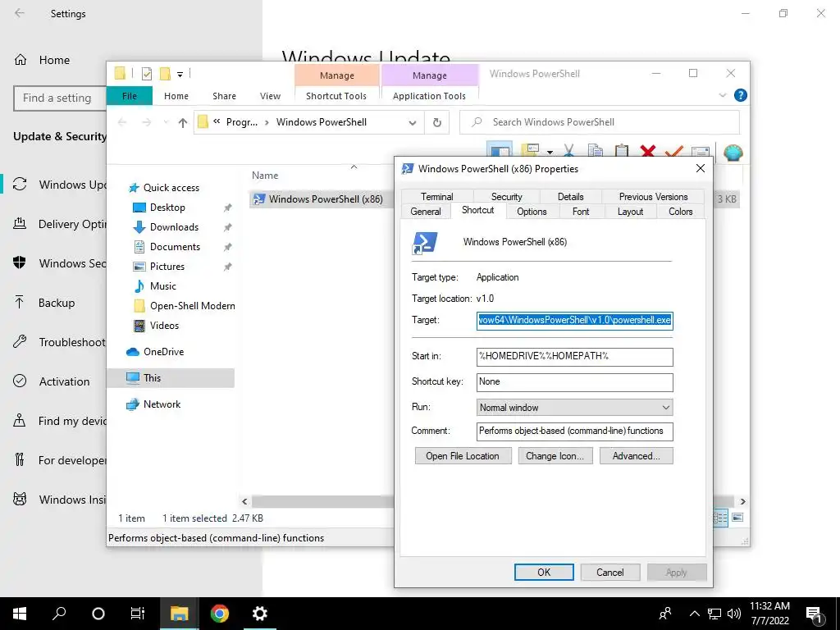Open the File ribbon menu
The height and width of the screenshot is (630, 840).
pyautogui.click(x=129, y=96)
